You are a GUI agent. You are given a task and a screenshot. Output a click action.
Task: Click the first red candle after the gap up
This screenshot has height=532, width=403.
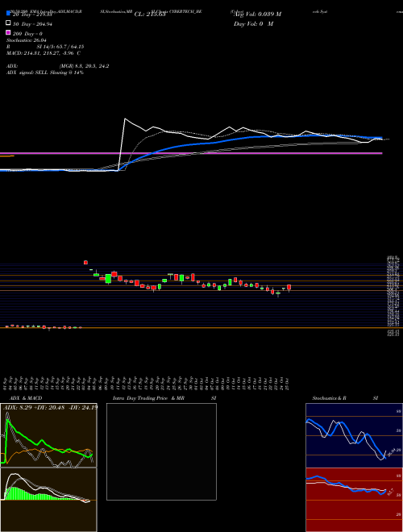click(x=85, y=262)
